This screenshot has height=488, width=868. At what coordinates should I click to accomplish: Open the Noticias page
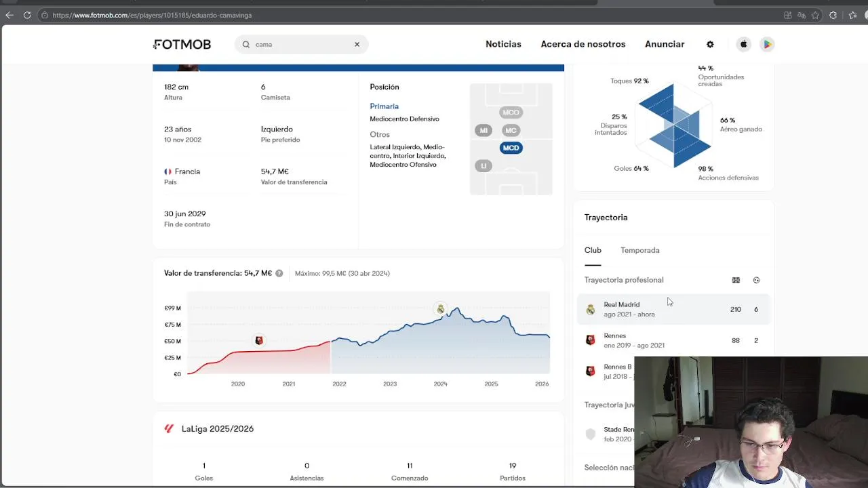(503, 44)
